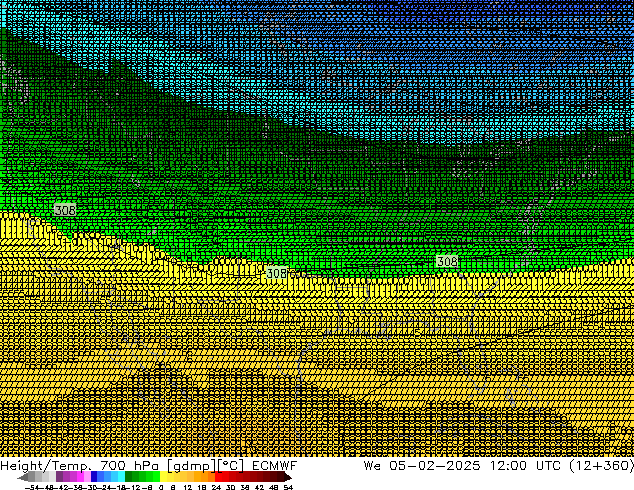
Task: Pick the dark maroon right arrow of scale
Action: point(288,477)
